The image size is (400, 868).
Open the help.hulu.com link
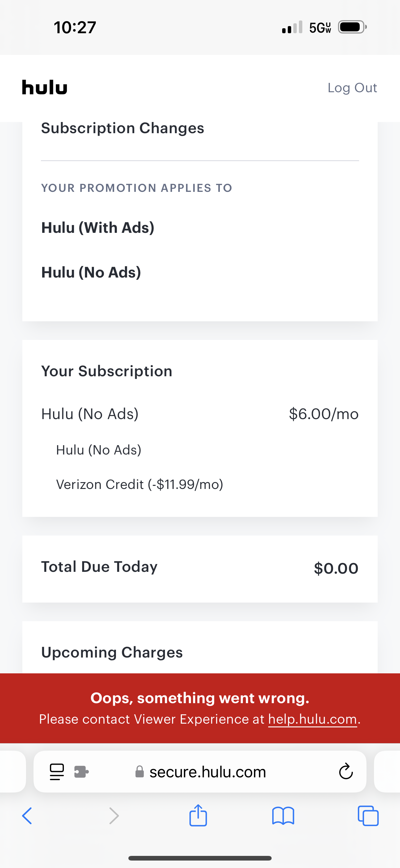(312, 719)
